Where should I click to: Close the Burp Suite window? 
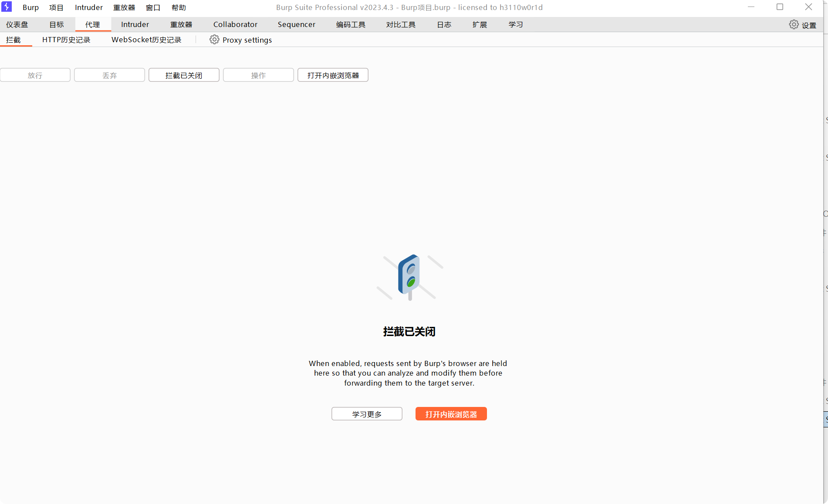pyautogui.click(x=808, y=7)
